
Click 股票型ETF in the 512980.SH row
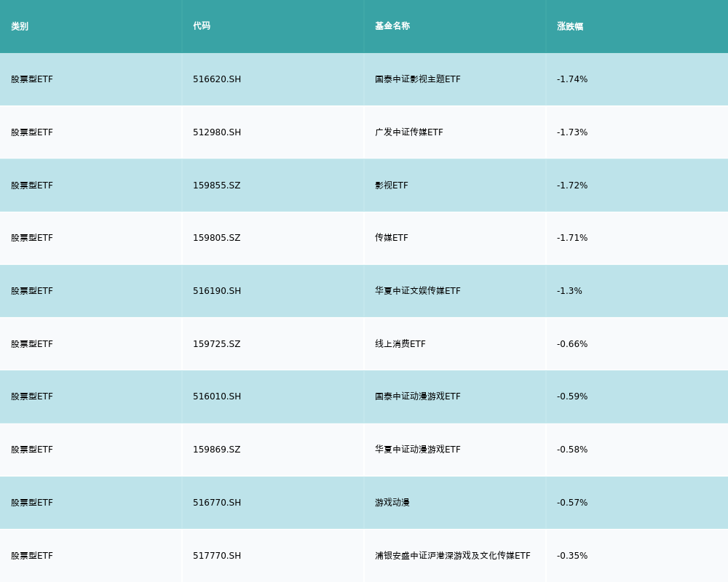click(x=32, y=132)
